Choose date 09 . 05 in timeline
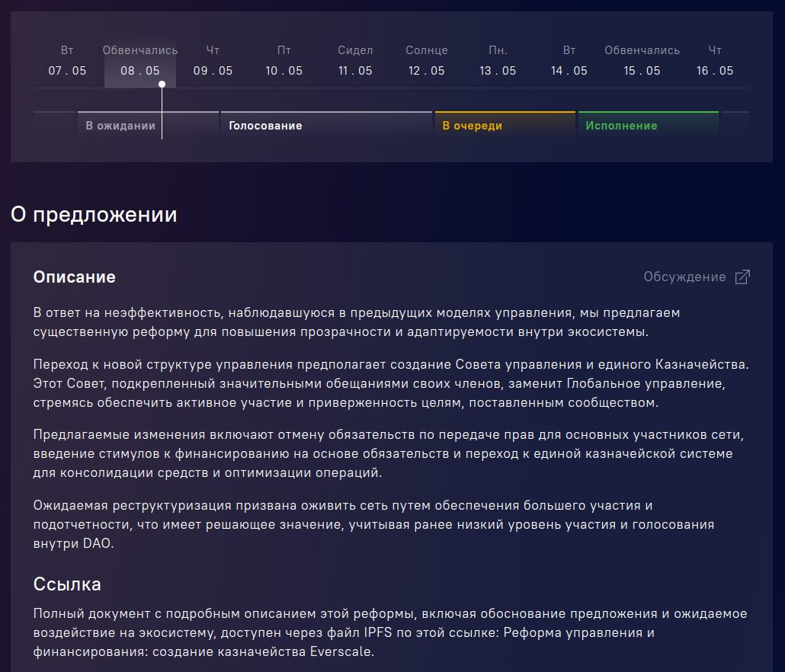The height and width of the screenshot is (672, 785). coord(213,71)
